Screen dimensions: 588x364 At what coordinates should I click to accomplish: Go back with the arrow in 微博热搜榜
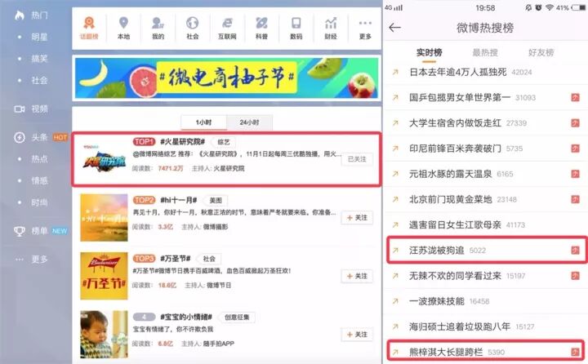tap(395, 28)
